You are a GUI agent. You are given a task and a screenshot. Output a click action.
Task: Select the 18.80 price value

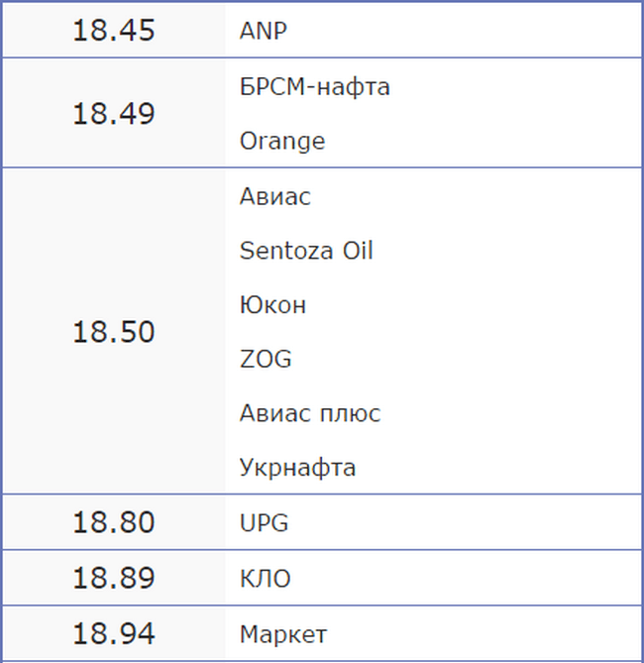(x=113, y=522)
